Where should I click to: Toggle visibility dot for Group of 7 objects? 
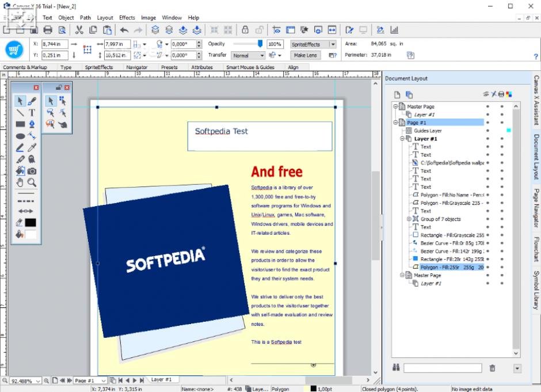point(488,219)
